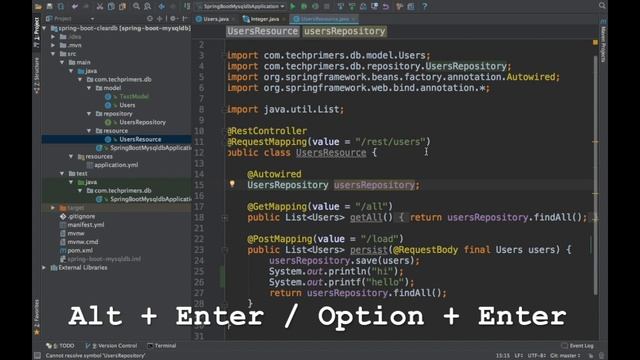The width and height of the screenshot is (640, 360).
Task: Collapse the model package
Action: click(89, 88)
